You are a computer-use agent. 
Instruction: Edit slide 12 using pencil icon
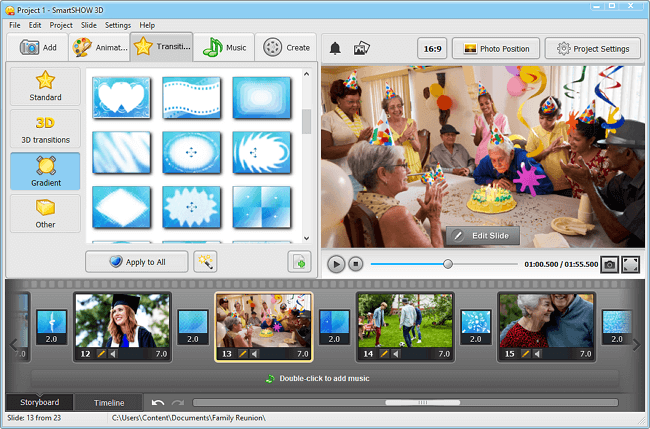[x=102, y=354]
